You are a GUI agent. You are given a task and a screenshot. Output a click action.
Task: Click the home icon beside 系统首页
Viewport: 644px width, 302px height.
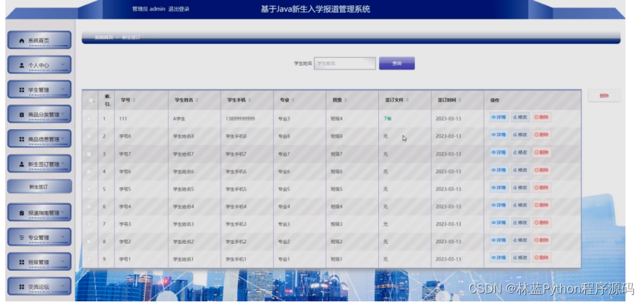pos(22,40)
